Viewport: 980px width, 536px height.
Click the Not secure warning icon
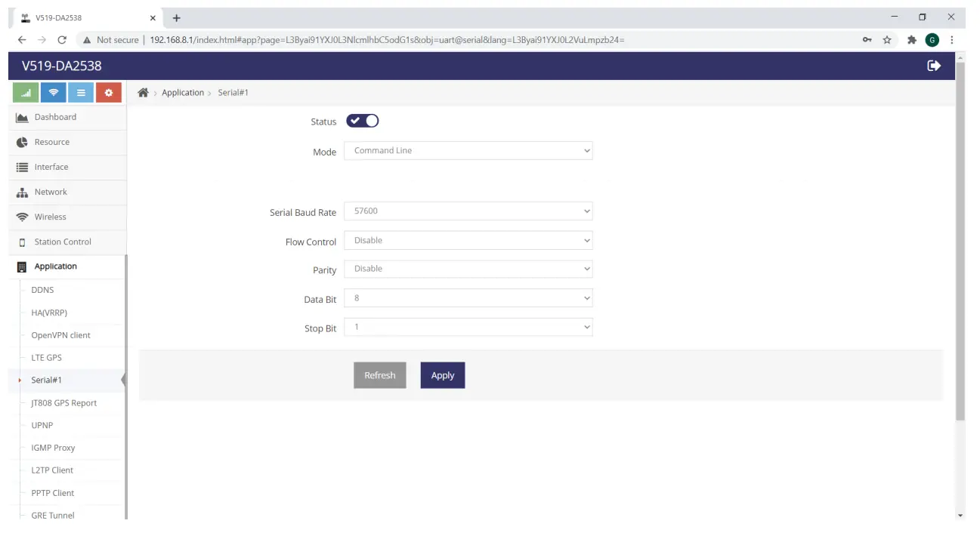[87, 40]
